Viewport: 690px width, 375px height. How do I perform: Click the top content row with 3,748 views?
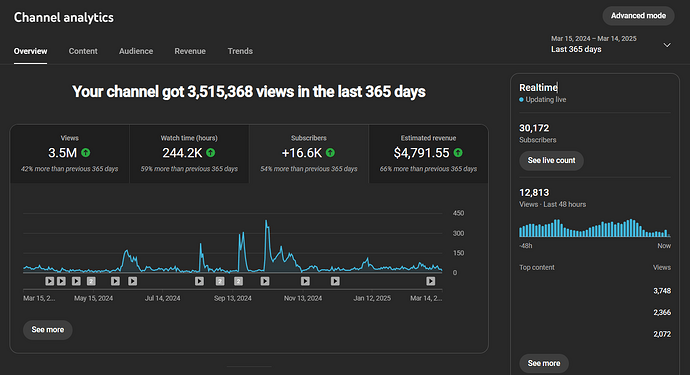(x=595, y=290)
